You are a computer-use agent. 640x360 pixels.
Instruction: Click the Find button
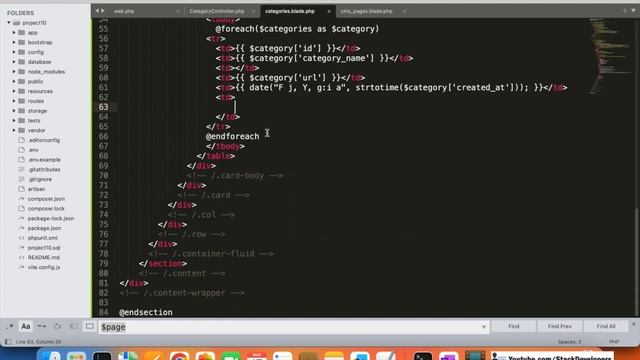coord(514,327)
